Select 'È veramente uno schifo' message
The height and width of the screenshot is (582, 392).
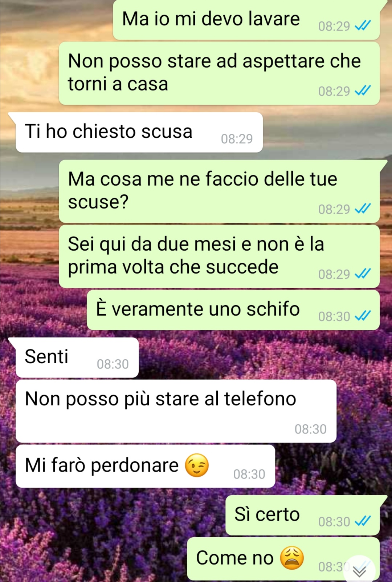coord(233,310)
